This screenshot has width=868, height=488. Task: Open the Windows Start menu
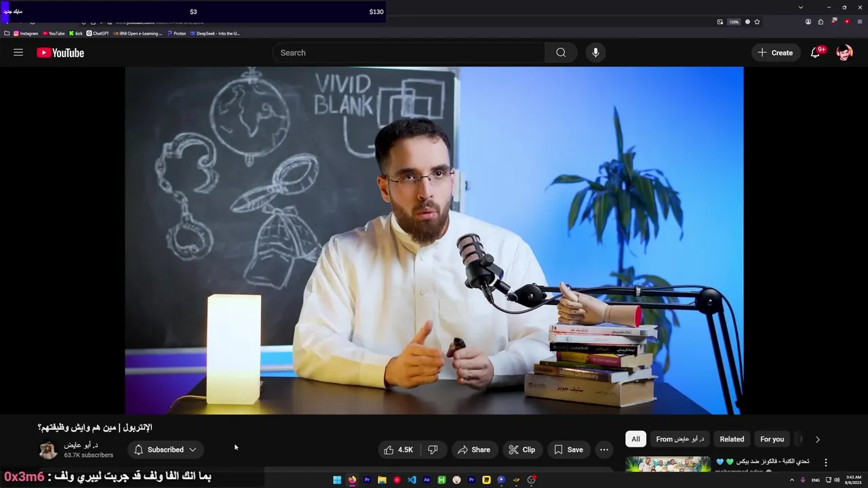coord(337,480)
